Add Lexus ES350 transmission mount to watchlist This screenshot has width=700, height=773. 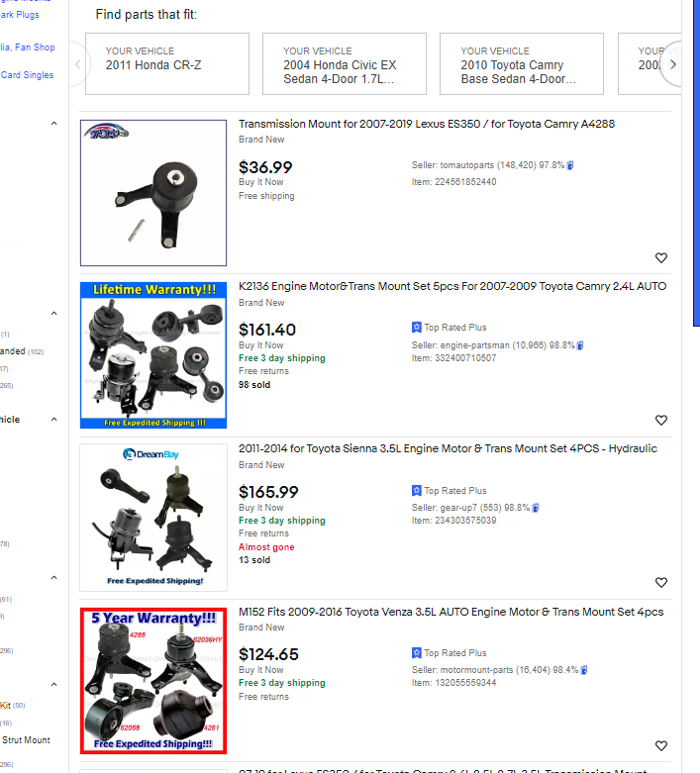coord(661,257)
